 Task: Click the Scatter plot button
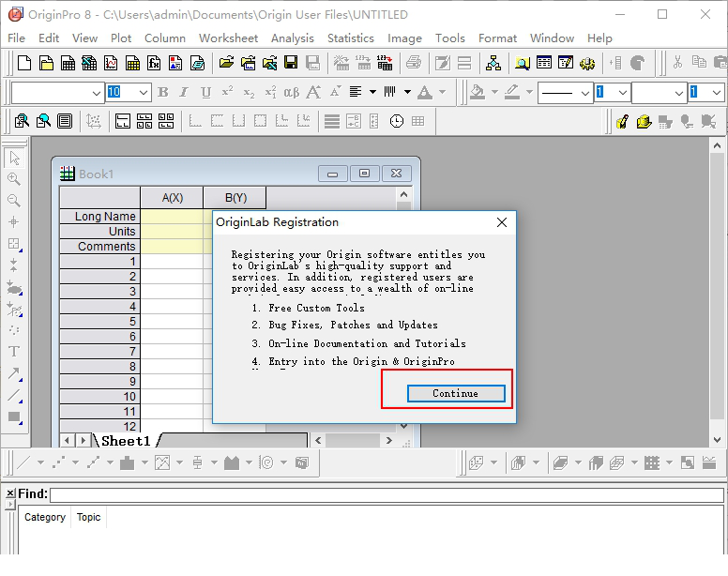(x=58, y=462)
